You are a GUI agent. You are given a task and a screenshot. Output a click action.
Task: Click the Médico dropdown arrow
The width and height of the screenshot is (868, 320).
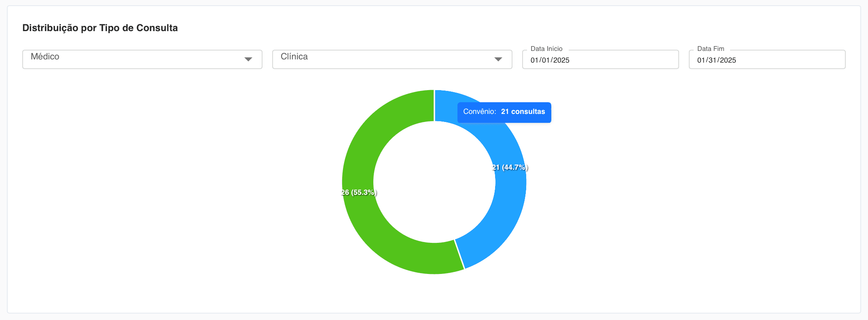pos(248,59)
